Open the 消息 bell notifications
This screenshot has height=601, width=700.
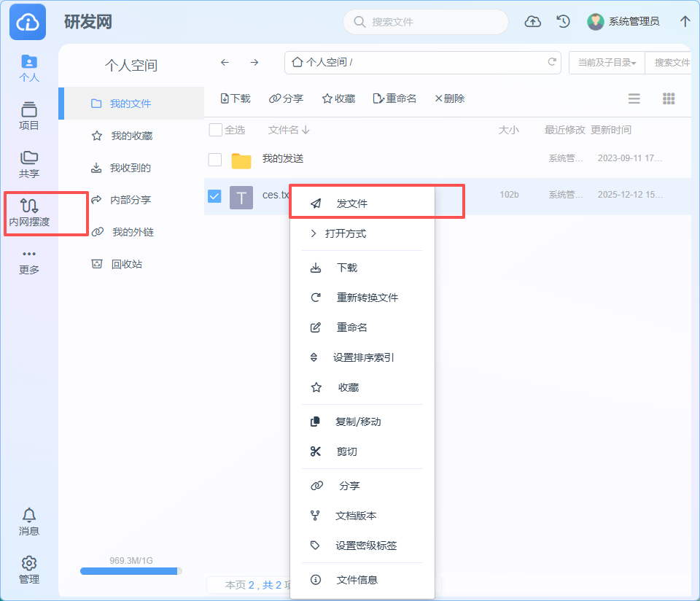(29, 522)
